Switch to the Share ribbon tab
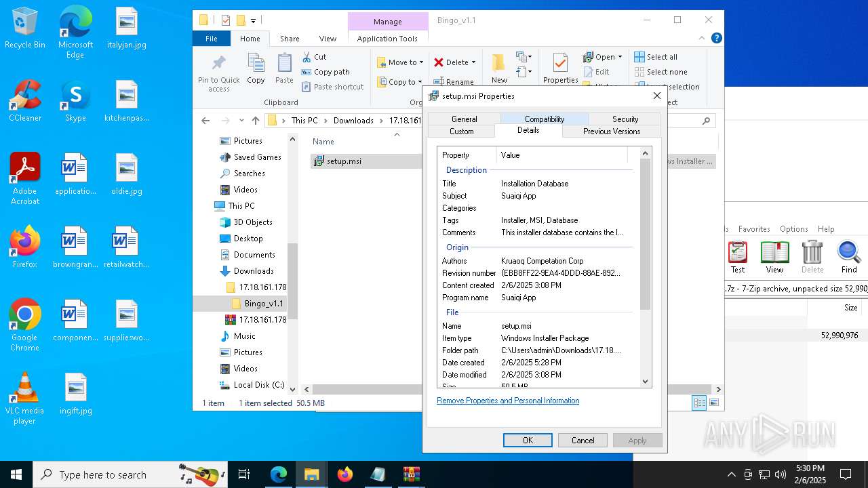The height and width of the screenshot is (488, 868). pyautogui.click(x=290, y=39)
